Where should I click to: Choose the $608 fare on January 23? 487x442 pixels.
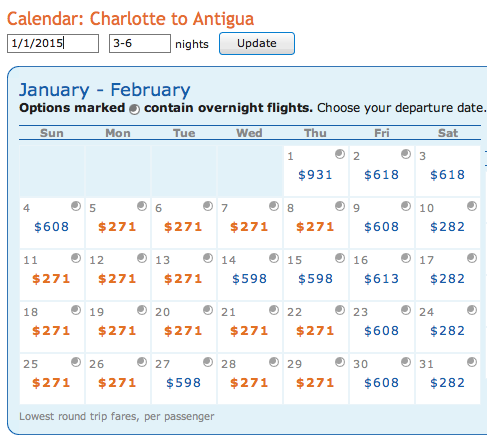(381, 331)
